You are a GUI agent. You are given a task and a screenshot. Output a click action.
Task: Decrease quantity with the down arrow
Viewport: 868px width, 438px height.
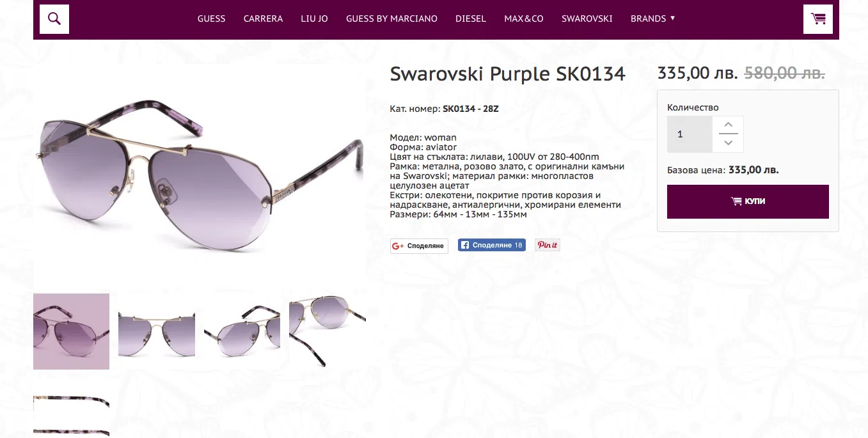(728, 143)
